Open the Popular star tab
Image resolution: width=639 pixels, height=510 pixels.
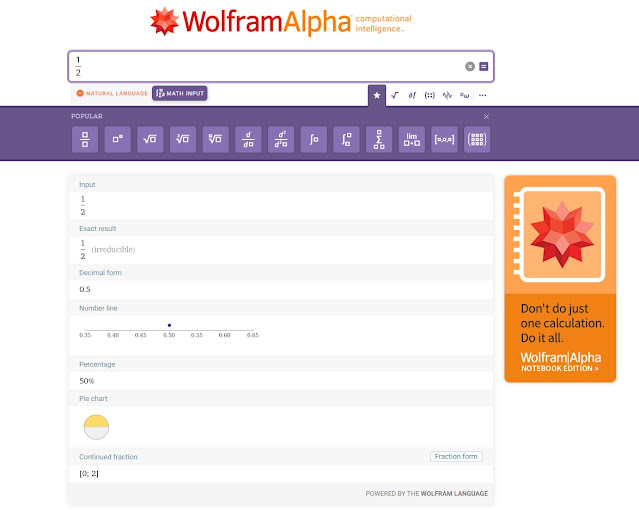click(377, 95)
